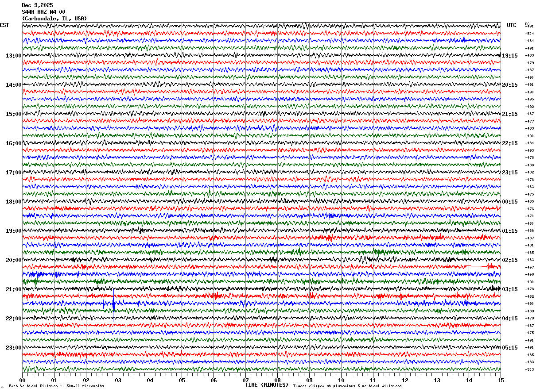Click the 07 minute tick label
Screen dimensions: 536x392
245,380
